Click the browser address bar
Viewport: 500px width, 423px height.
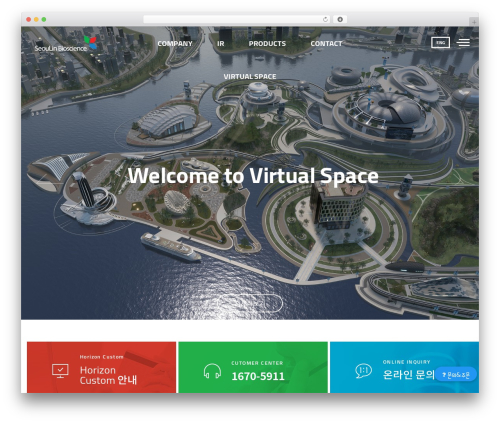point(237,19)
